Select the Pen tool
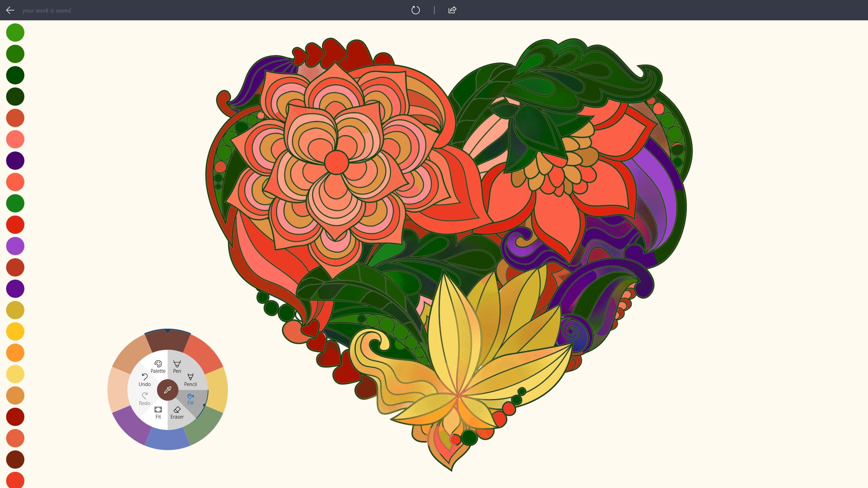The height and width of the screenshot is (488, 868). tap(177, 367)
